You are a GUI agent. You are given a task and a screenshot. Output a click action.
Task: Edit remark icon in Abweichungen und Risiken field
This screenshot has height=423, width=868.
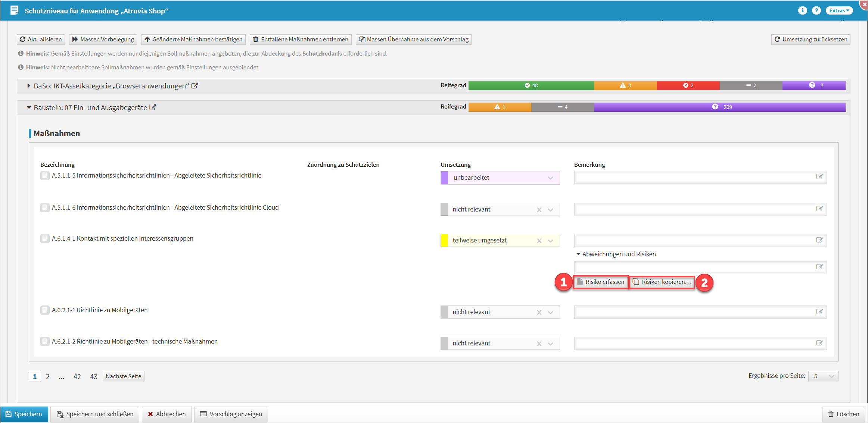click(x=819, y=267)
